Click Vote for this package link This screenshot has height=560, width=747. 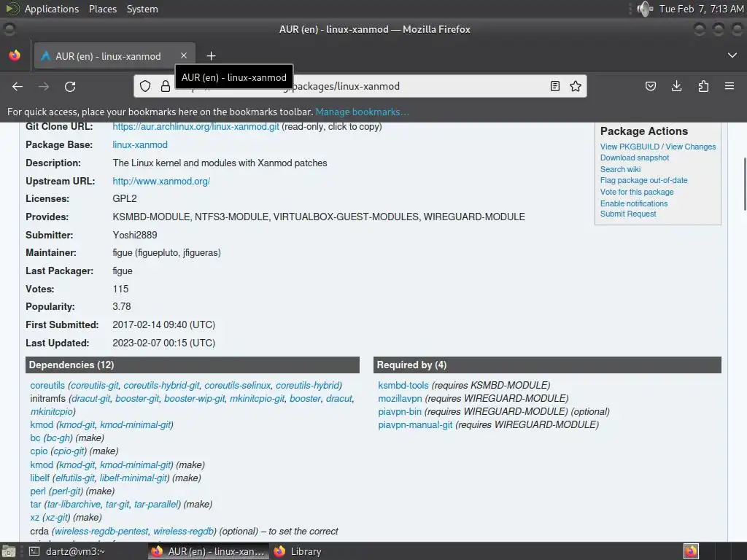[x=637, y=192]
